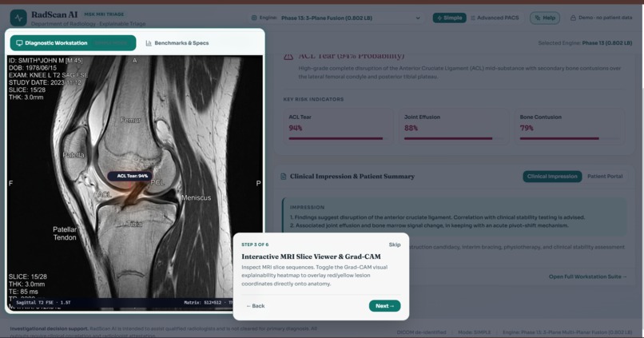The height and width of the screenshot is (338, 644).
Task: Open the Help button
Action: (x=545, y=18)
